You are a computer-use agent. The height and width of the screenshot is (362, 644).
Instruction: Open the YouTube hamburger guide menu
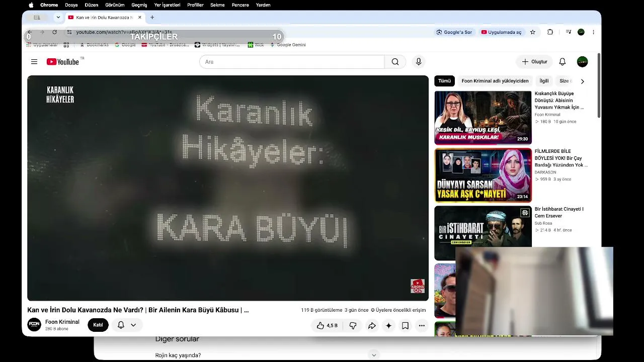(x=34, y=62)
